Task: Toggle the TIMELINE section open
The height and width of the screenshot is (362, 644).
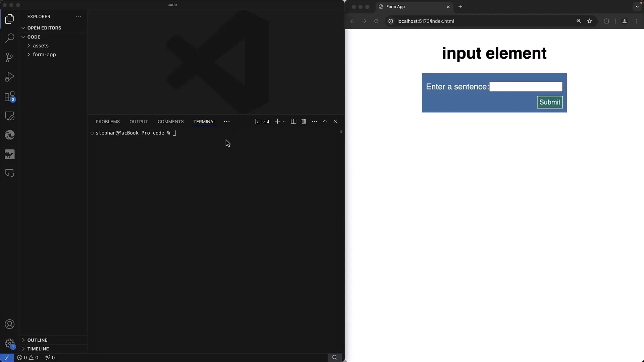Action: pos(38,349)
